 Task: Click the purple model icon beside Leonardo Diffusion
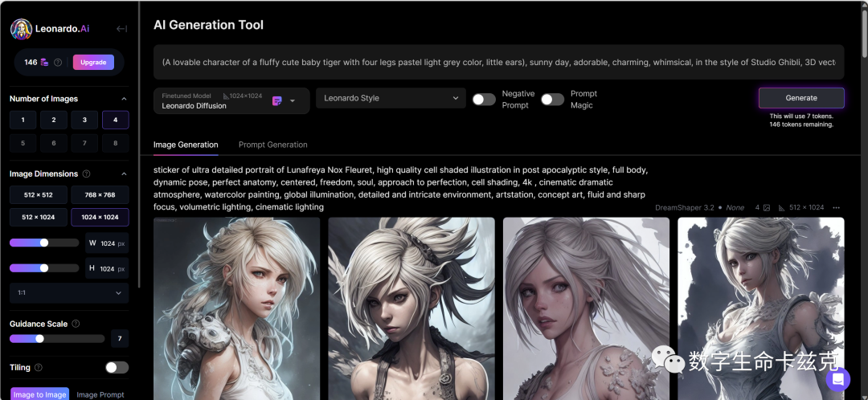277,100
